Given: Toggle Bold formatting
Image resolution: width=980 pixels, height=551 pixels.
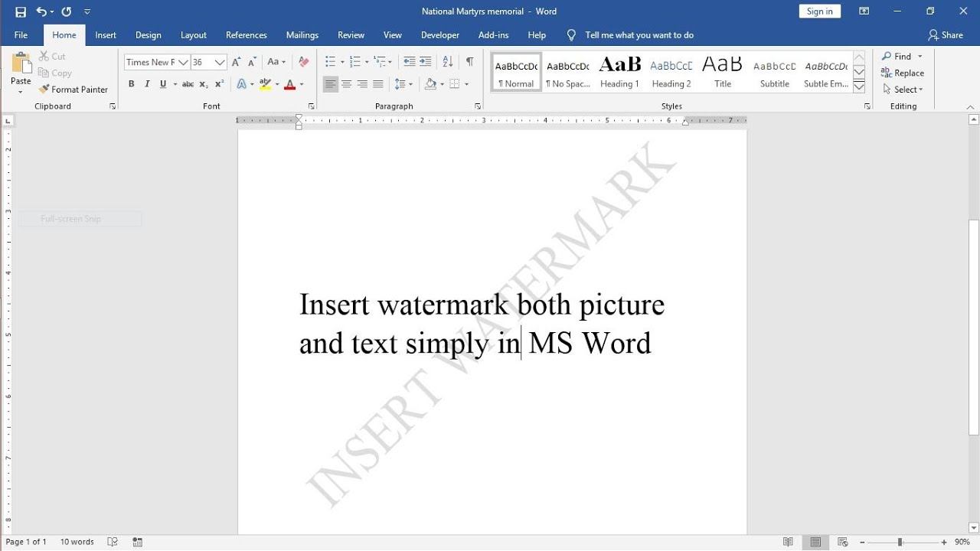Looking at the screenshot, I should [x=131, y=84].
